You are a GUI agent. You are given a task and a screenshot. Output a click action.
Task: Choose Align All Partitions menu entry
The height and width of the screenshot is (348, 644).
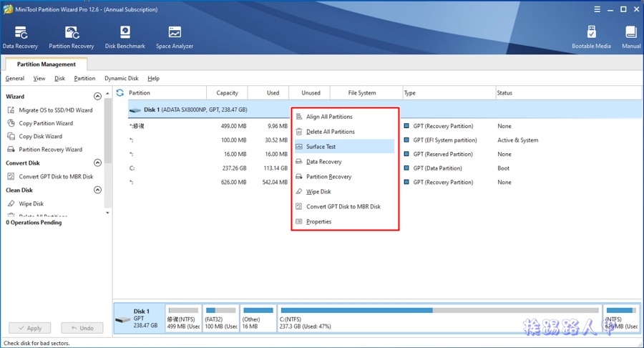click(345, 117)
